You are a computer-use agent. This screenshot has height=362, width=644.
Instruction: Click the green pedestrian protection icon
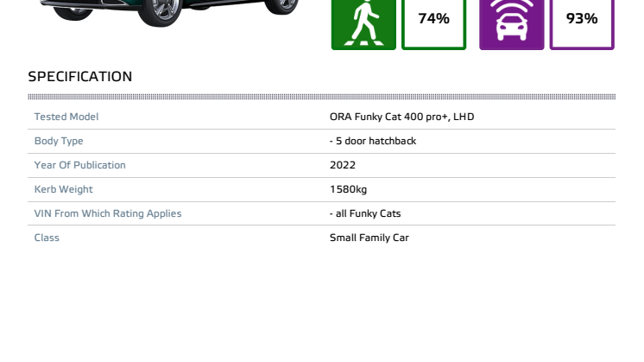tap(363, 24)
